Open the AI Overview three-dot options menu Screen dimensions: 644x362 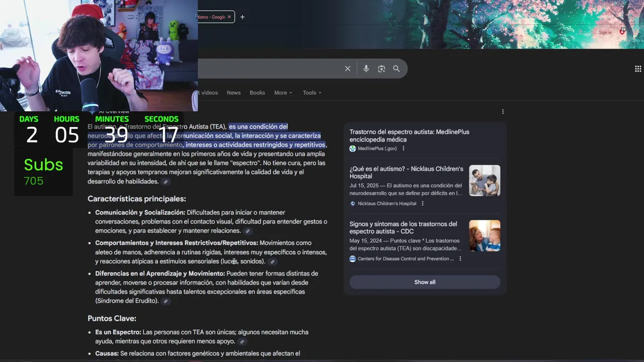pos(503,112)
